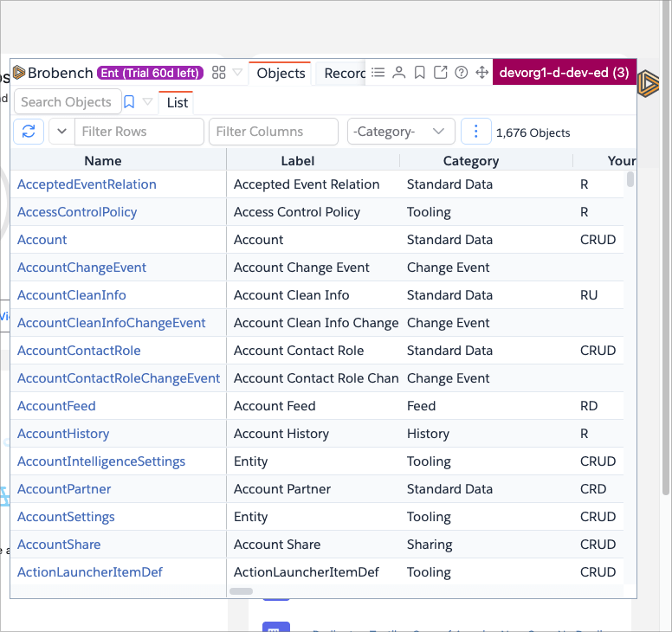Open the AccountShare object link
Viewport: 672px width, 632px height.
point(59,545)
